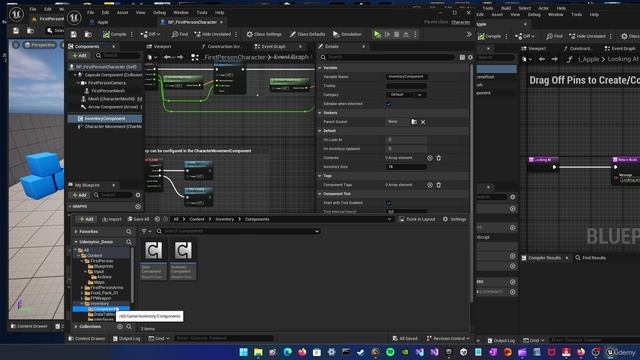Select Inventory Component blueprint thumbnail
This screenshot has width=640, height=360.
(x=183, y=260)
